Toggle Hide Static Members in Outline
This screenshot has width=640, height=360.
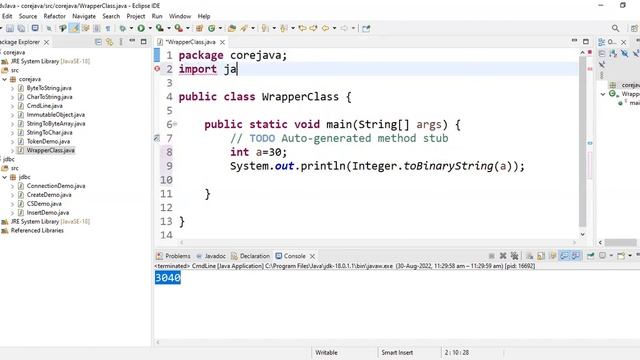coord(636,53)
